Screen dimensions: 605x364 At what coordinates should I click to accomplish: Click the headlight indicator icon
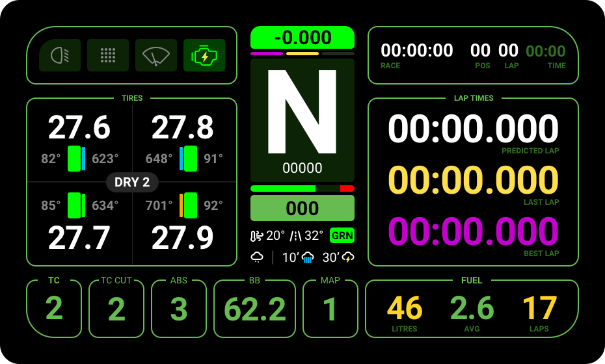(x=60, y=55)
